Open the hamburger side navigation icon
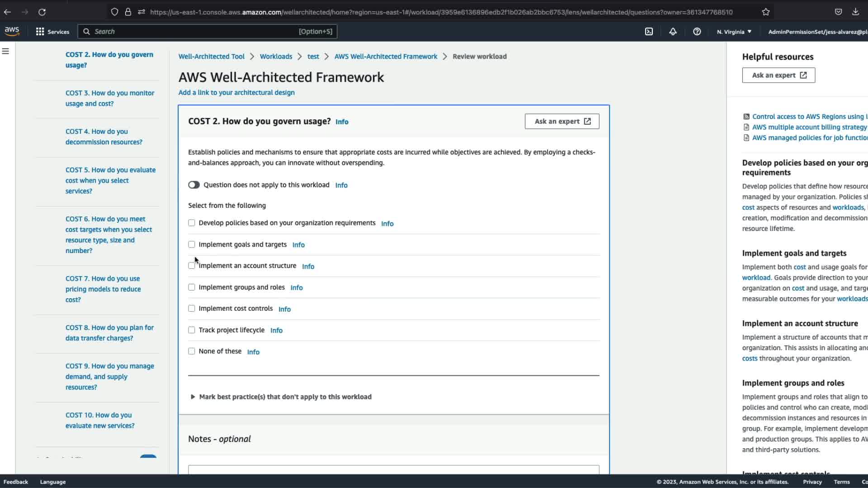The height and width of the screenshot is (488, 868). (x=5, y=52)
